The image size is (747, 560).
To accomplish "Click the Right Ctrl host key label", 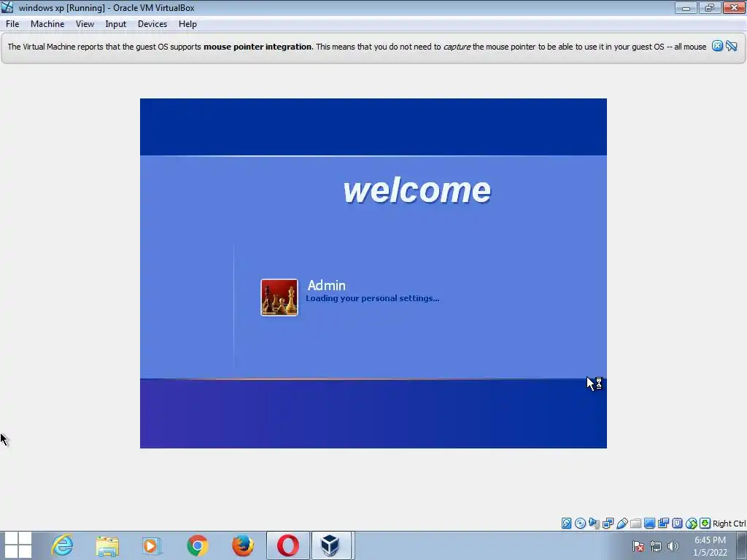I will (729, 524).
